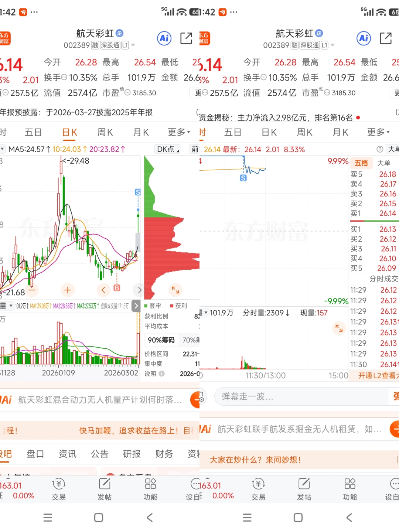Open 功能 functions icon in left bottom bar

pos(150,489)
